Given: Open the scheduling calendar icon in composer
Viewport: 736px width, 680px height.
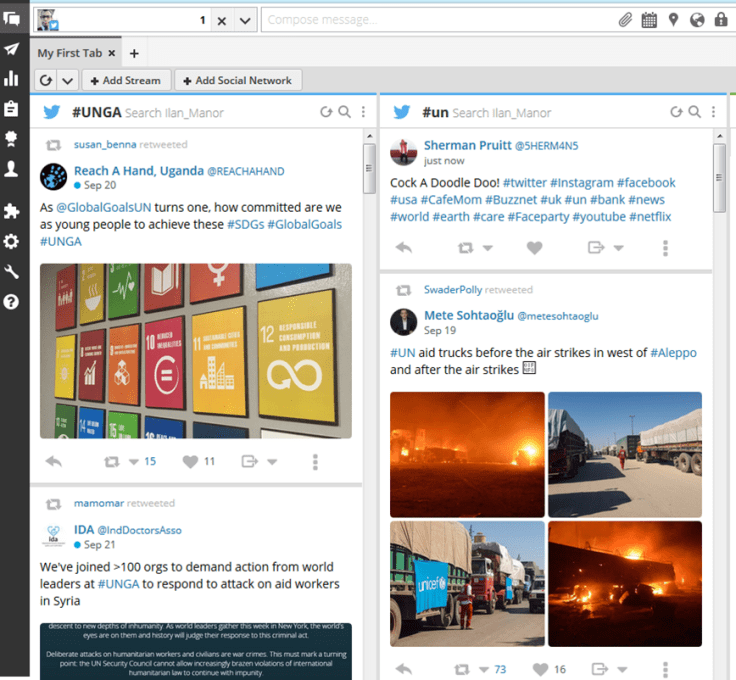Looking at the screenshot, I should click(649, 20).
